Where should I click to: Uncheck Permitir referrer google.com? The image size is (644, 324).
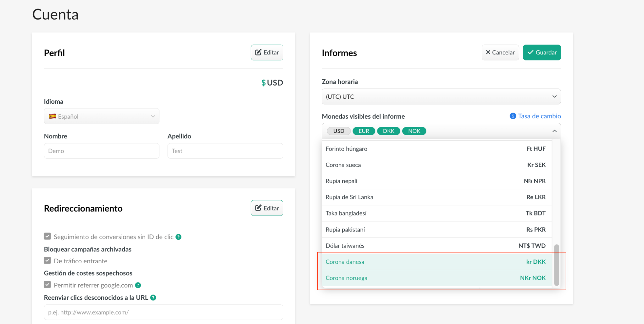[x=47, y=284]
